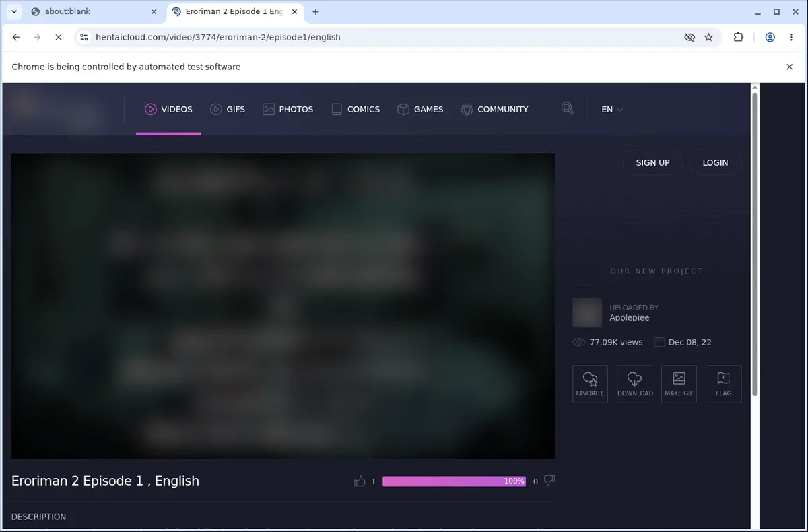Click the site search magnifier icon

[x=568, y=108]
